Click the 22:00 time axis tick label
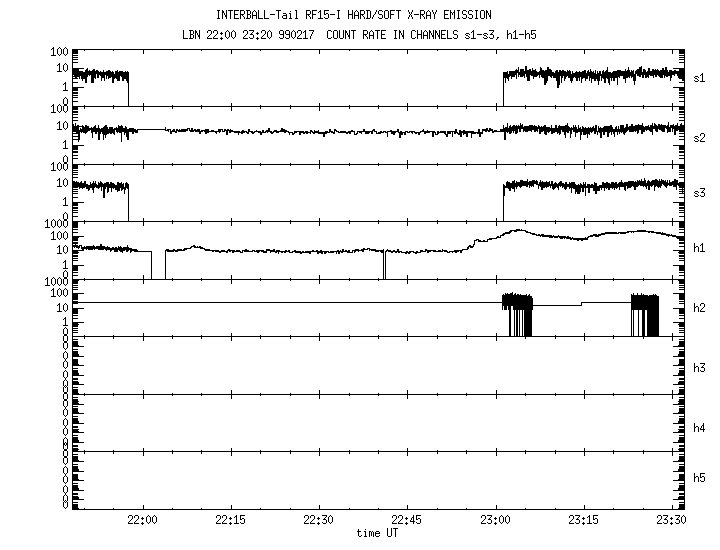The image size is (720, 550). coord(142,521)
